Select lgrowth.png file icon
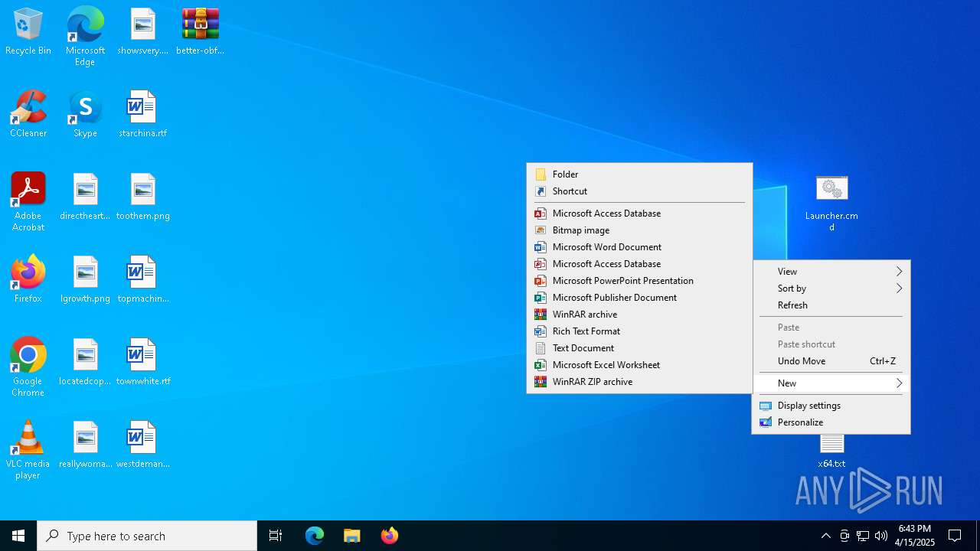 [85, 280]
